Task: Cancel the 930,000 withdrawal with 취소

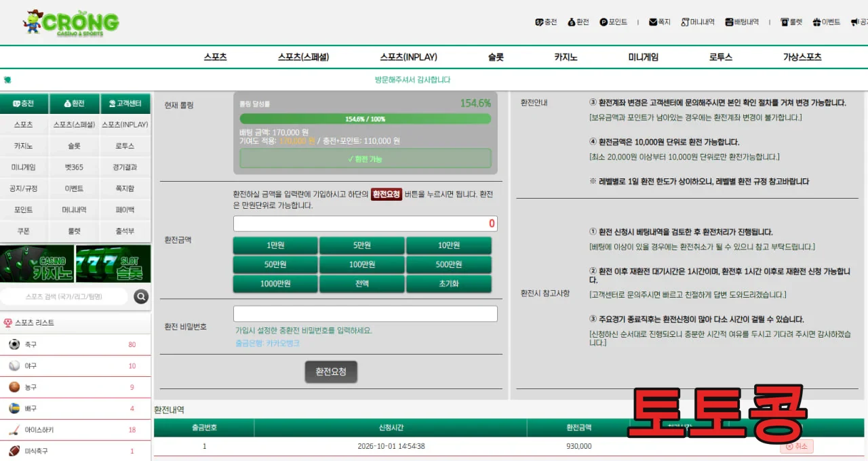Action: pos(797,446)
